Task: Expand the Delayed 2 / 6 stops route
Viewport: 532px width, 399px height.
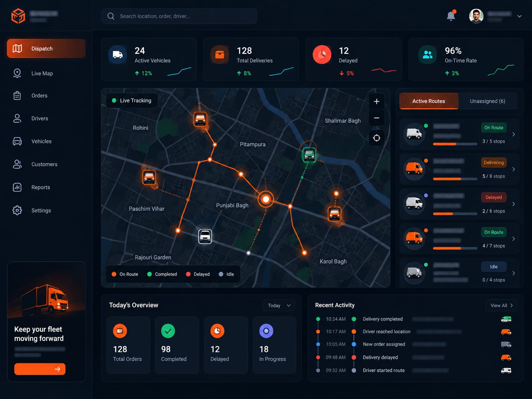Action: click(514, 204)
